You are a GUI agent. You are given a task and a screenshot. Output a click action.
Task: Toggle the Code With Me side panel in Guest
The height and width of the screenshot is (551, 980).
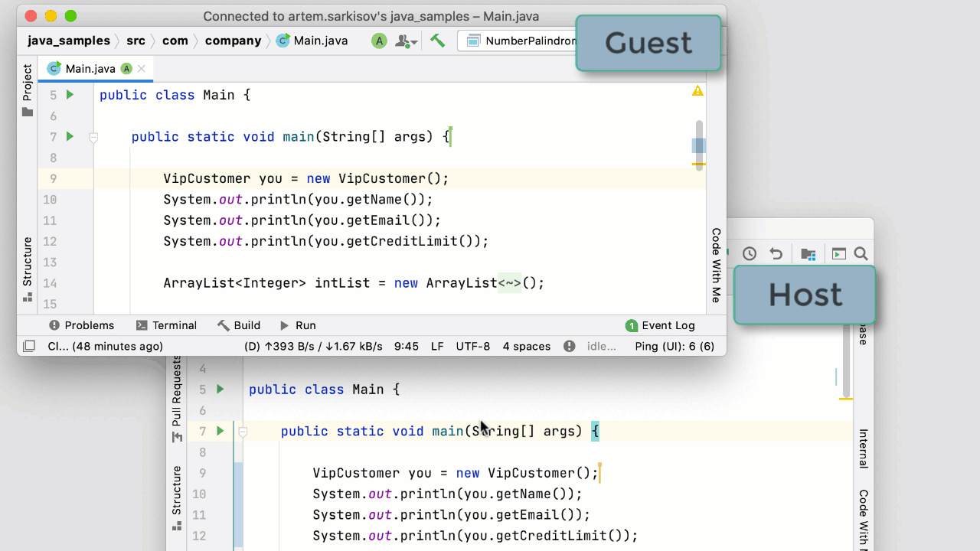(716, 265)
